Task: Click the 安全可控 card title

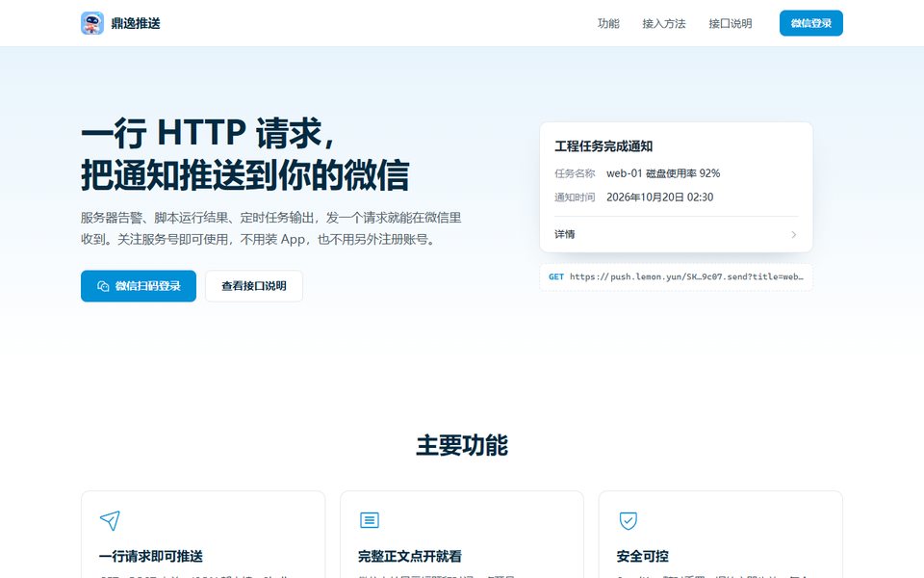Action: click(642, 556)
